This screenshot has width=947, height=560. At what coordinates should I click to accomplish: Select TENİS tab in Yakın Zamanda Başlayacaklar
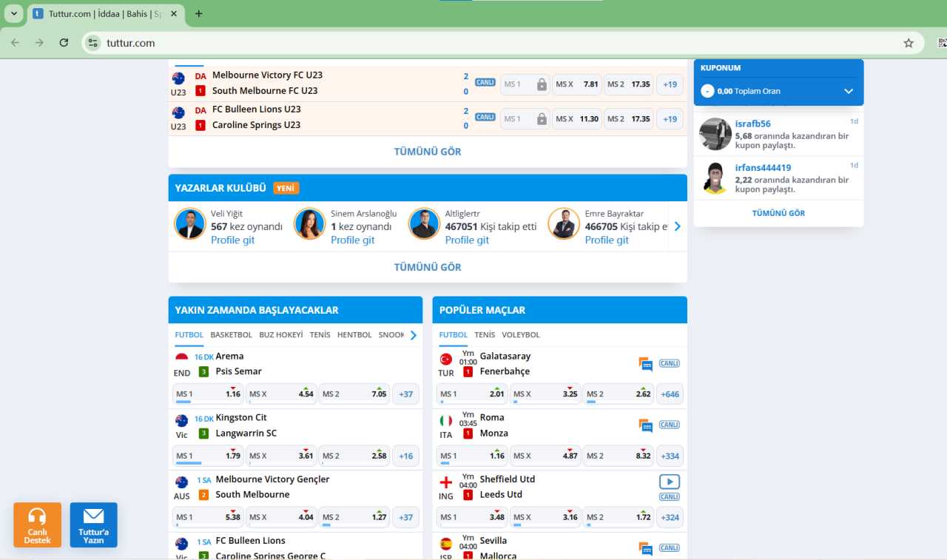pos(320,335)
